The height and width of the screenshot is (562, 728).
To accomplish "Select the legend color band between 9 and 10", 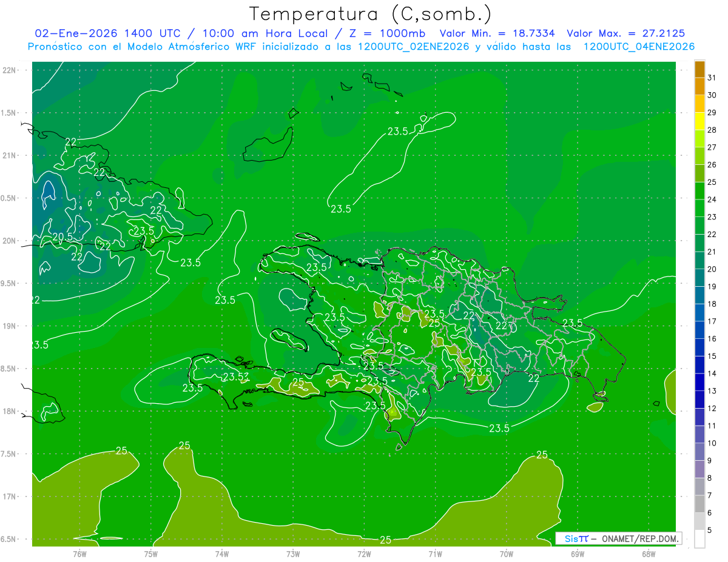I will click(699, 452).
